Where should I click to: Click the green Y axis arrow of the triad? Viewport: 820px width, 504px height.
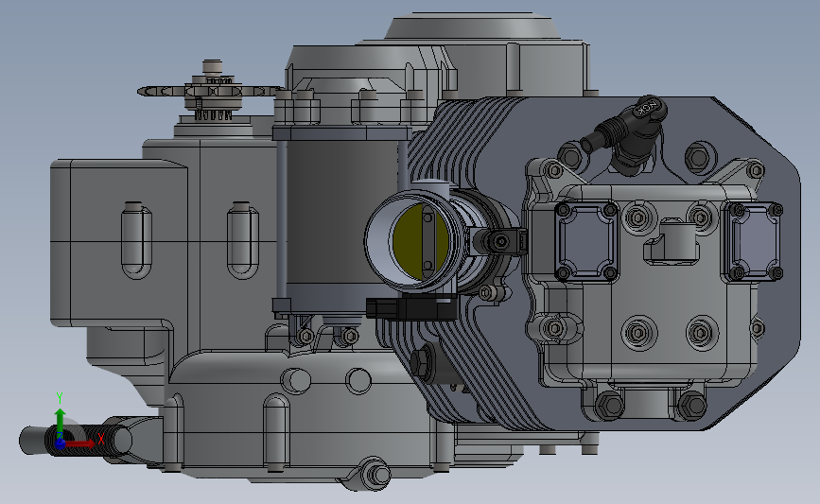pos(60,423)
